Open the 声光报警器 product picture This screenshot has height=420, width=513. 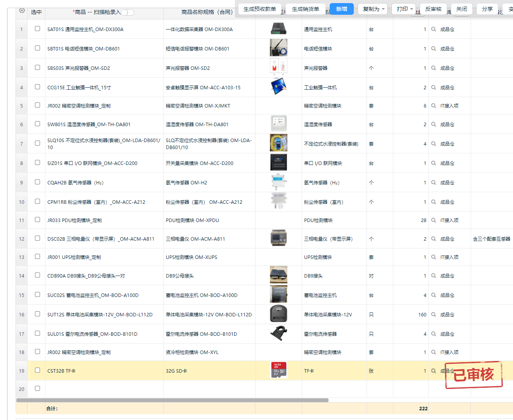coord(278,68)
